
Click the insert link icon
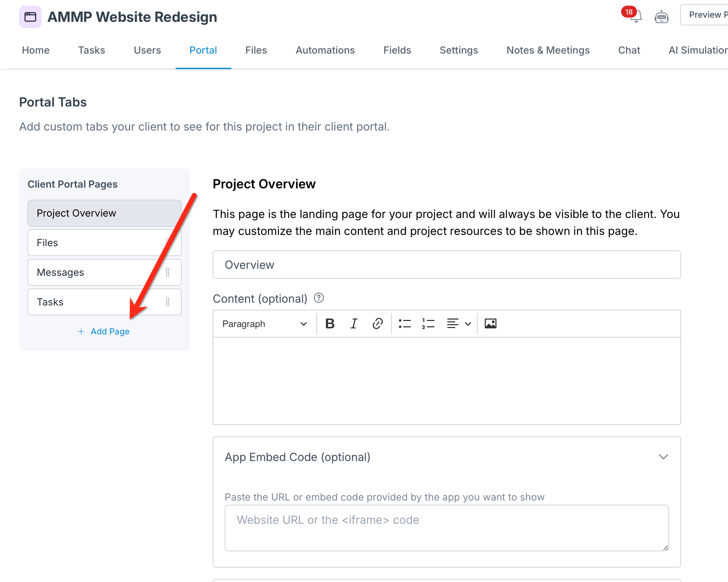377,323
